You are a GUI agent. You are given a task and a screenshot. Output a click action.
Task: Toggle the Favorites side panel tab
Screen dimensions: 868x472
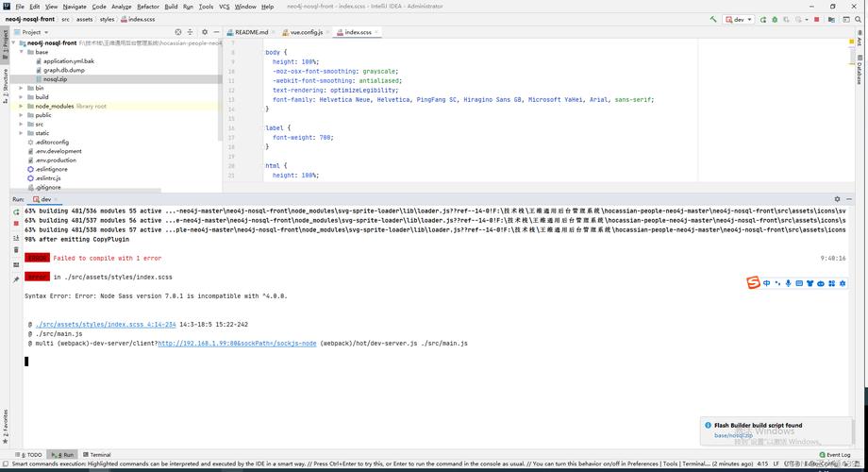coord(5,426)
